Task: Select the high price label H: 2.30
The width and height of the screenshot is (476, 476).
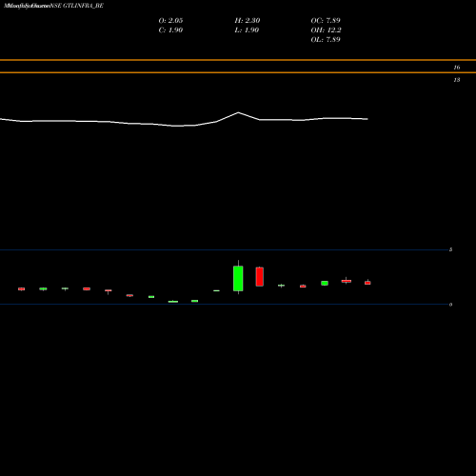Action: [x=248, y=21]
